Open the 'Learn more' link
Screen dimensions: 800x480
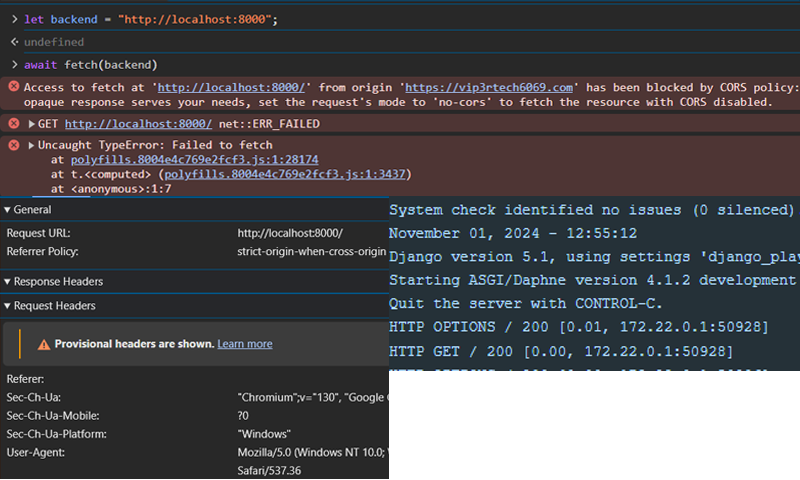245,344
